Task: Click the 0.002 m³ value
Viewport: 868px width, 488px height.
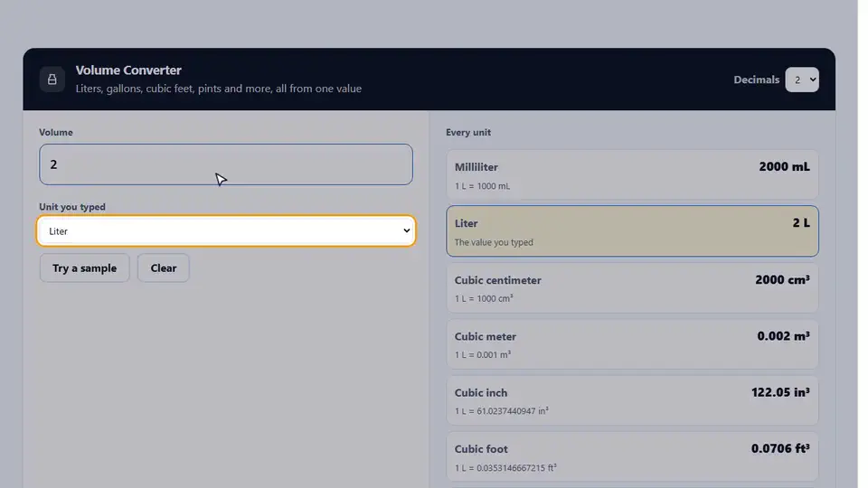Action: (783, 336)
